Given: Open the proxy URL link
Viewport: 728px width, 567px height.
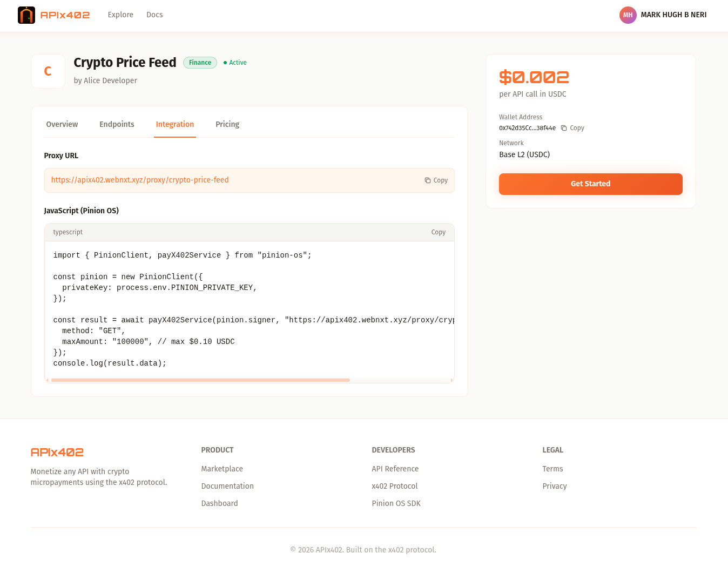Looking at the screenshot, I should point(140,180).
